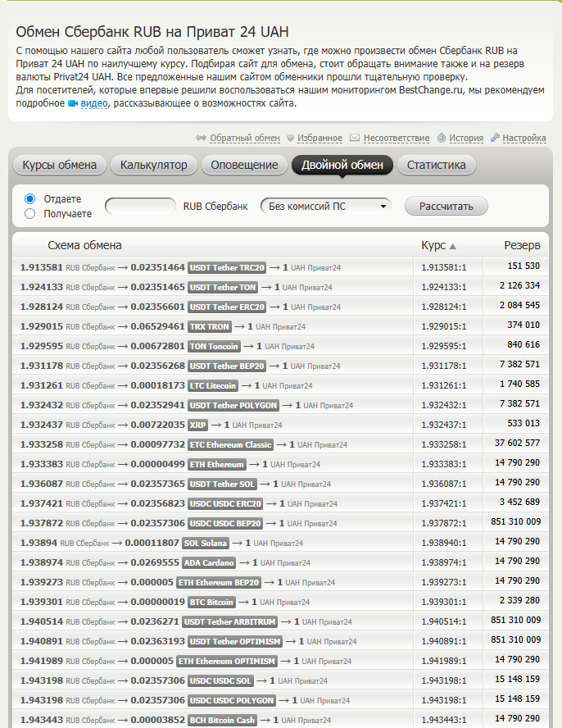Click the 'TRX TRON' badge
The height and width of the screenshot is (728, 562).
tap(209, 326)
